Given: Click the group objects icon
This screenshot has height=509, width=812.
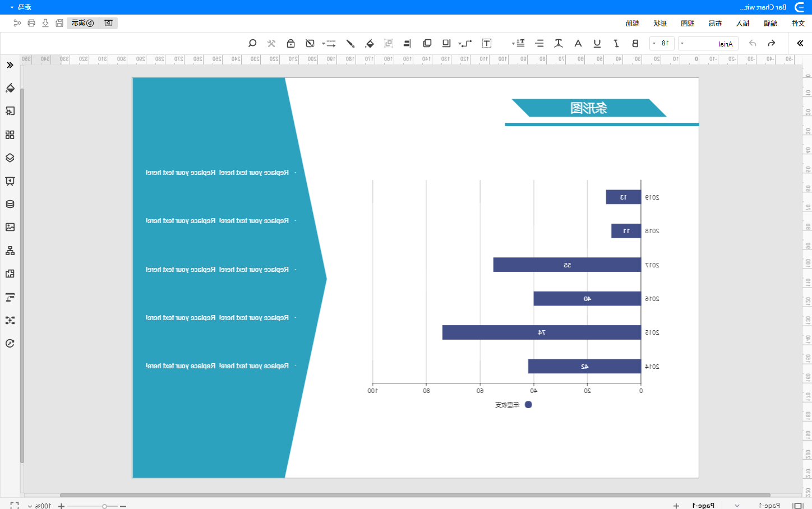Looking at the screenshot, I should [388, 43].
